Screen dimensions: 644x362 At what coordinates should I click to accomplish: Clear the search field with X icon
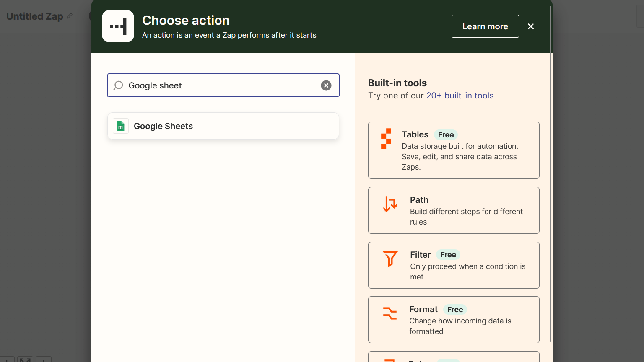(326, 85)
